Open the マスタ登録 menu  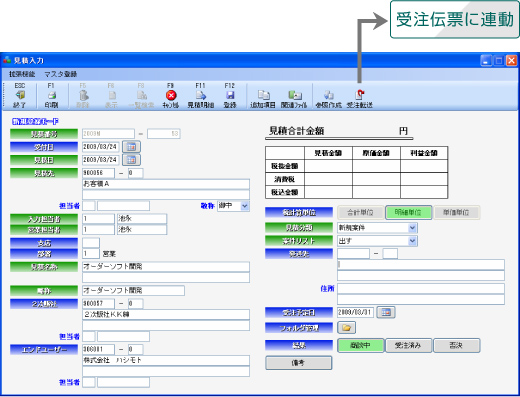61,74
